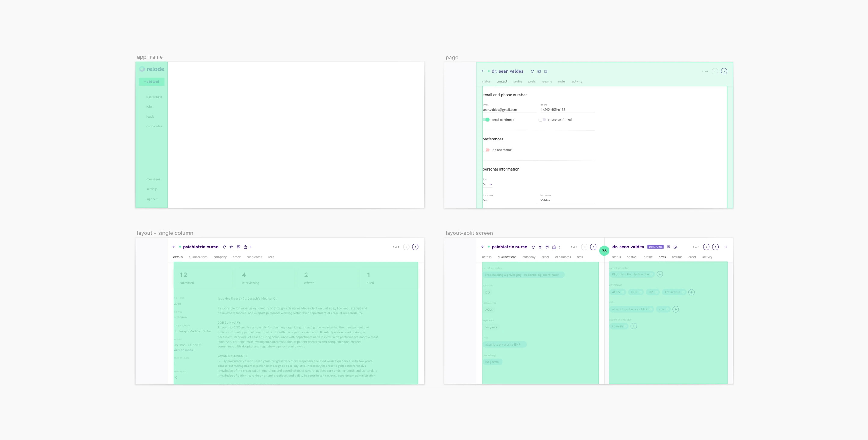868x440 pixels.
Task: Open the title Dr. dropdown
Action: point(487,184)
